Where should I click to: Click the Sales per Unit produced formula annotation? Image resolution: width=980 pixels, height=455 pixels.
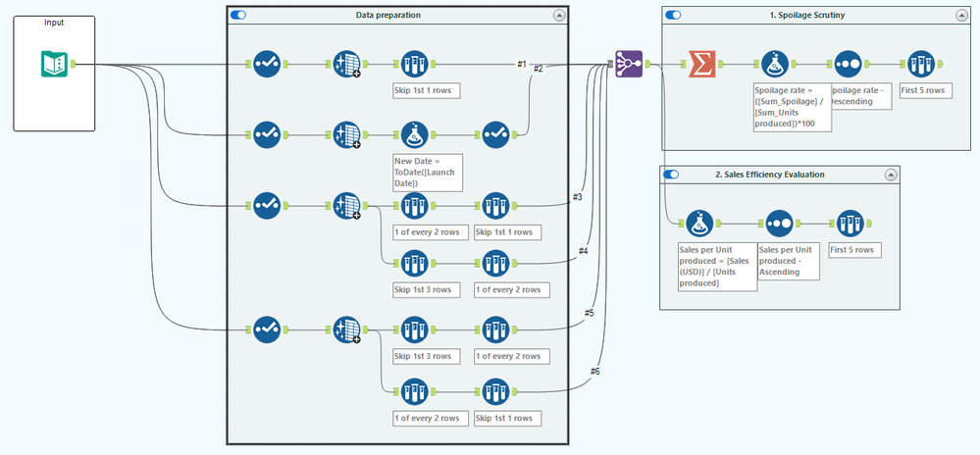(x=717, y=267)
